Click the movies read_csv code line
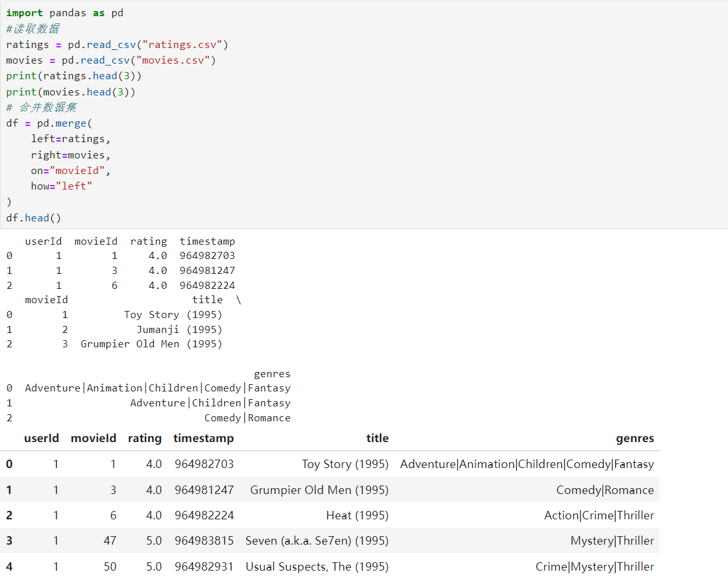This screenshot has width=728, height=581. coord(111,60)
